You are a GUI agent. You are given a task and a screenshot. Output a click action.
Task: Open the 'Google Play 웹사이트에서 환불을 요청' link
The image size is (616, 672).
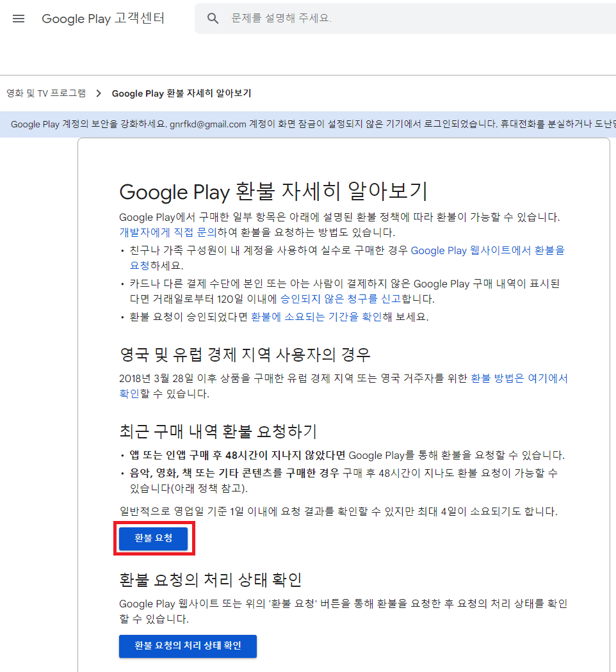pyautogui.click(x=487, y=251)
